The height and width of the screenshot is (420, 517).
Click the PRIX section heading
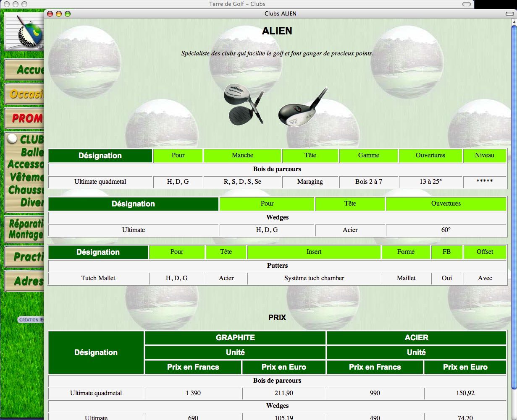(x=277, y=318)
